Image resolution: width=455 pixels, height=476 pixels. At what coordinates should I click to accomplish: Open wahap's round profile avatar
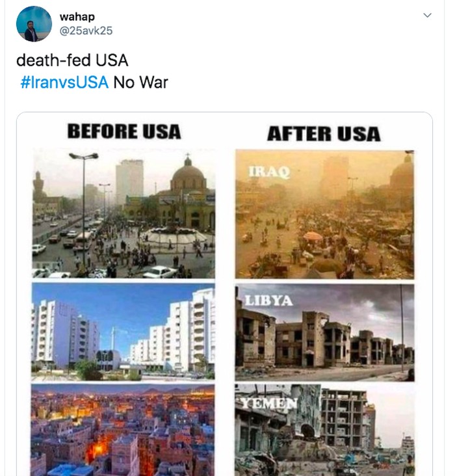click(34, 24)
